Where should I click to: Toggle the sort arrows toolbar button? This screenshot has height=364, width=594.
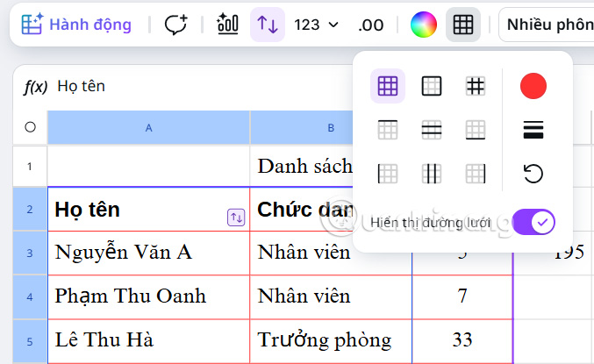[268, 25]
